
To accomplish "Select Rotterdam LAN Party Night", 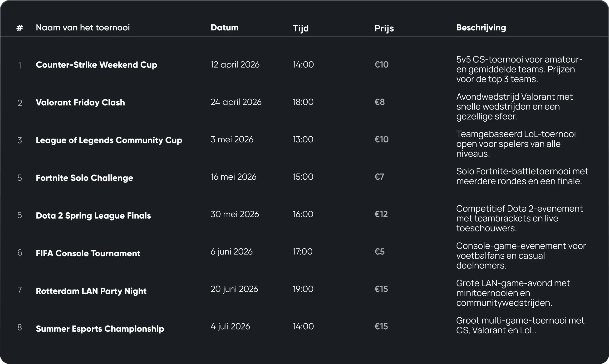I will pos(91,291).
